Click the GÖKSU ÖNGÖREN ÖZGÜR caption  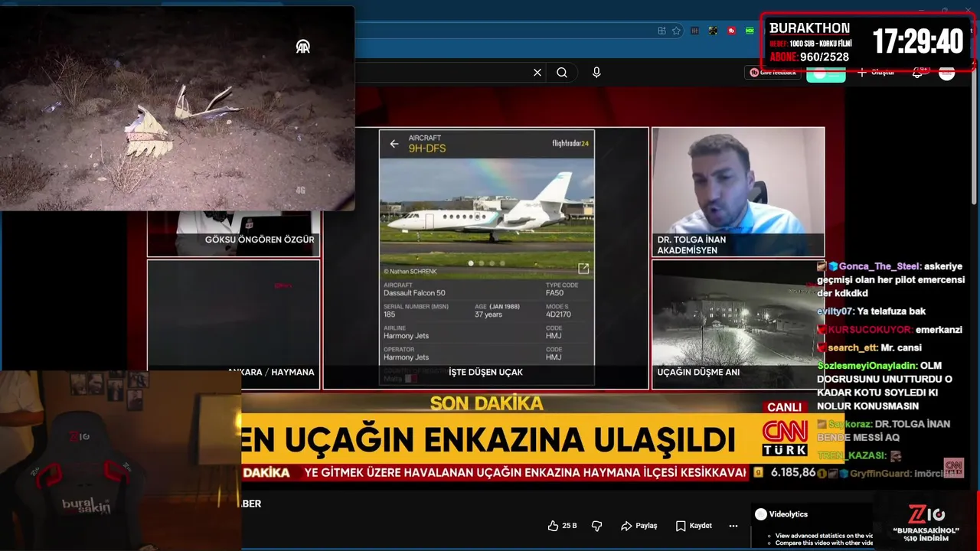pyautogui.click(x=260, y=240)
